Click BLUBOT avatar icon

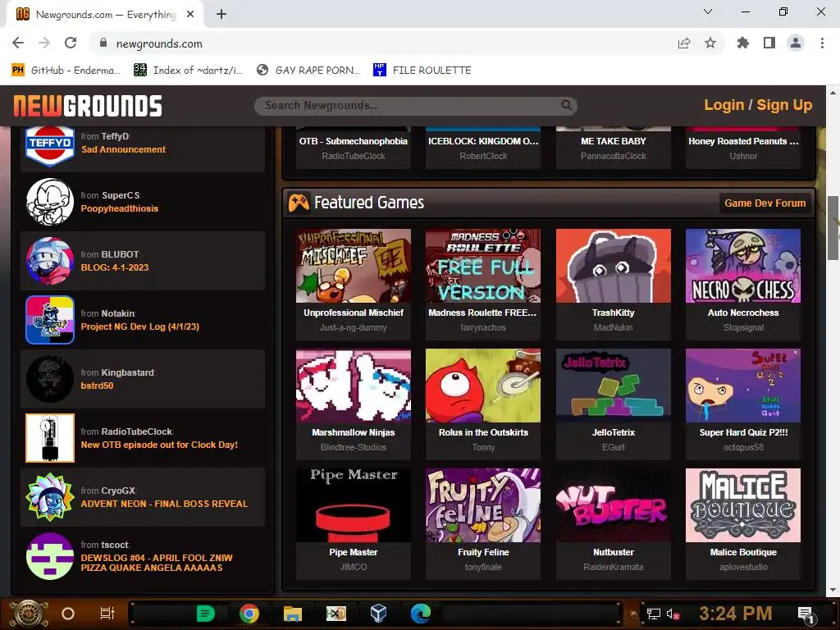click(50, 261)
